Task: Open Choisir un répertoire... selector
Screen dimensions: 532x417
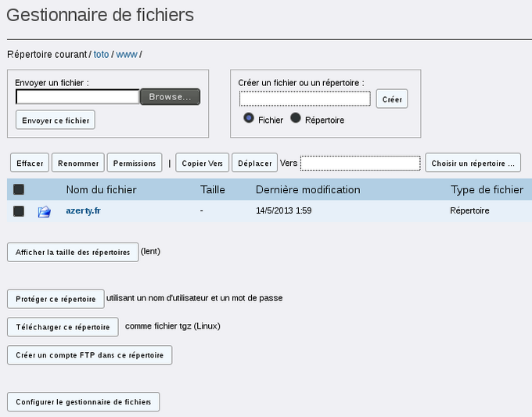Action: 473,163
